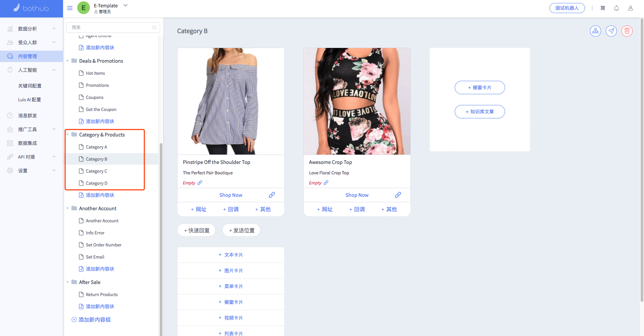Click + 知识库文章 button
Viewport: 644px width, 336px height.
click(480, 112)
